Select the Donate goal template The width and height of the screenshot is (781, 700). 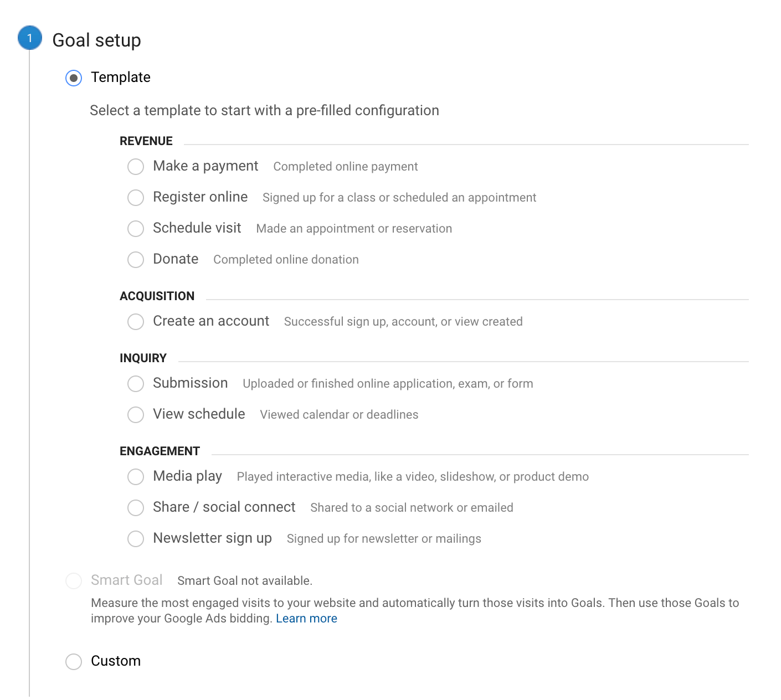(x=136, y=260)
